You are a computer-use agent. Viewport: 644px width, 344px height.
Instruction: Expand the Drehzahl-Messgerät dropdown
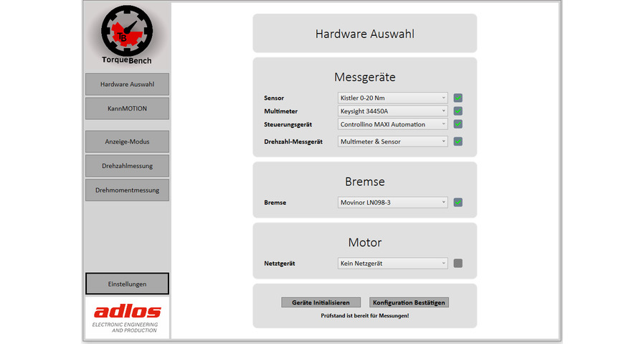coord(392,141)
